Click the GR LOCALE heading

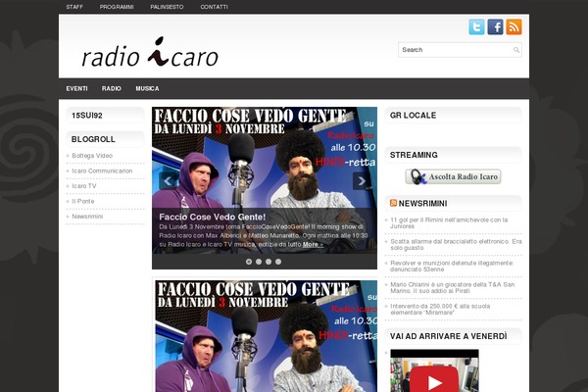click(x=413, y=116)
